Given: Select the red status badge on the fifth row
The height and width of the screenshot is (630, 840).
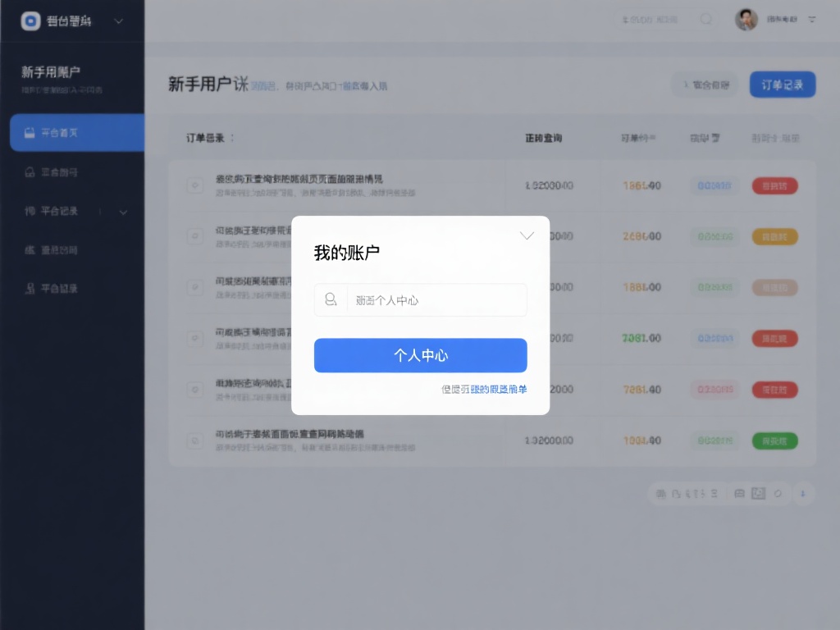Looking at the screenshot, I should tap(774, 390).
